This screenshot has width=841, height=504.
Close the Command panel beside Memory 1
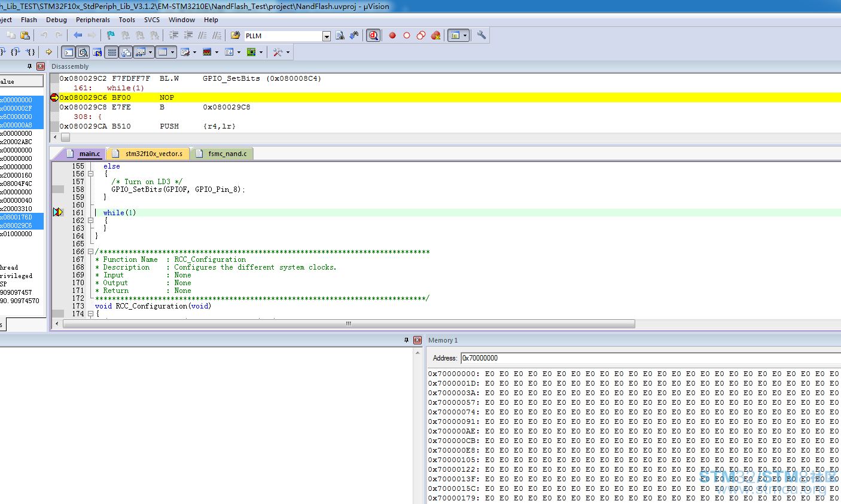[418, 340]
